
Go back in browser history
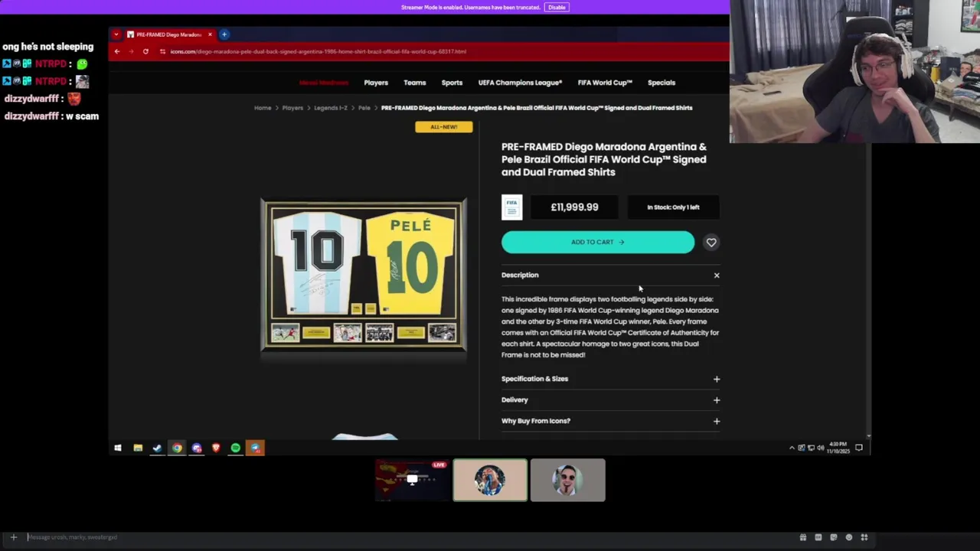(x=117, y=51)
